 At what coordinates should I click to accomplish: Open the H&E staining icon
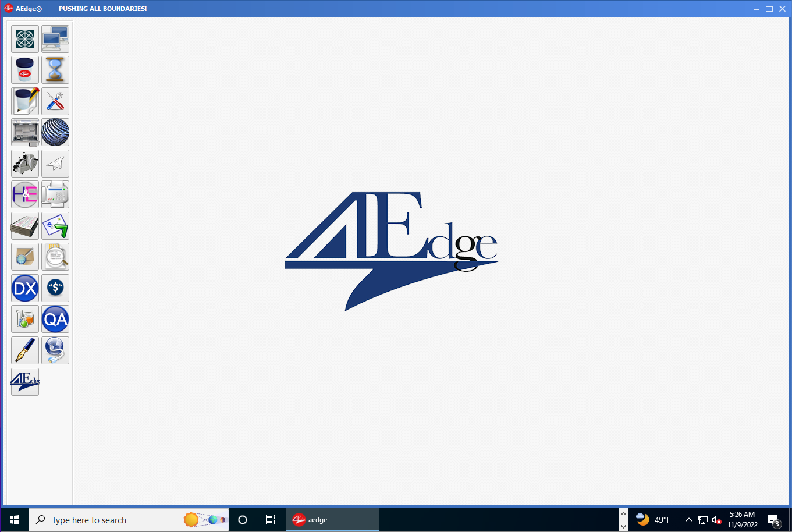coord(25,194)
